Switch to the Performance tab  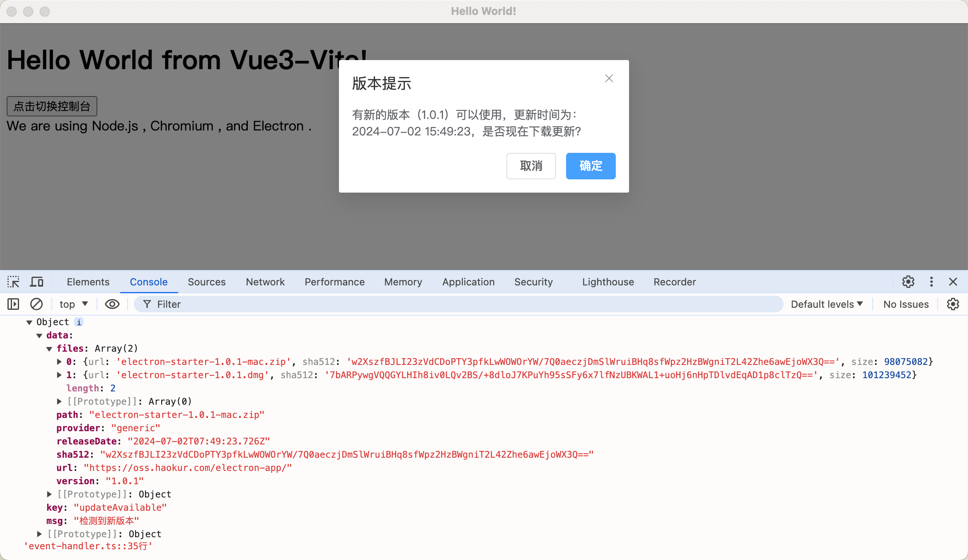click(x=335, y=282)
